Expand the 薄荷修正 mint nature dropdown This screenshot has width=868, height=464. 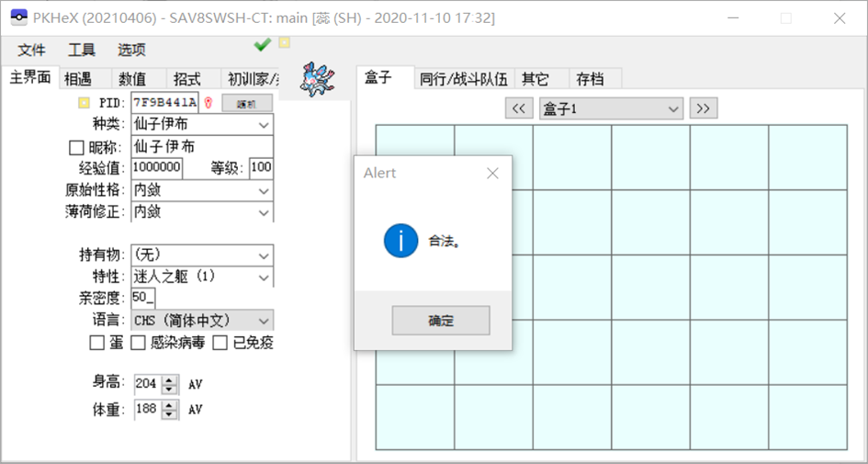(x=264, y=212)
